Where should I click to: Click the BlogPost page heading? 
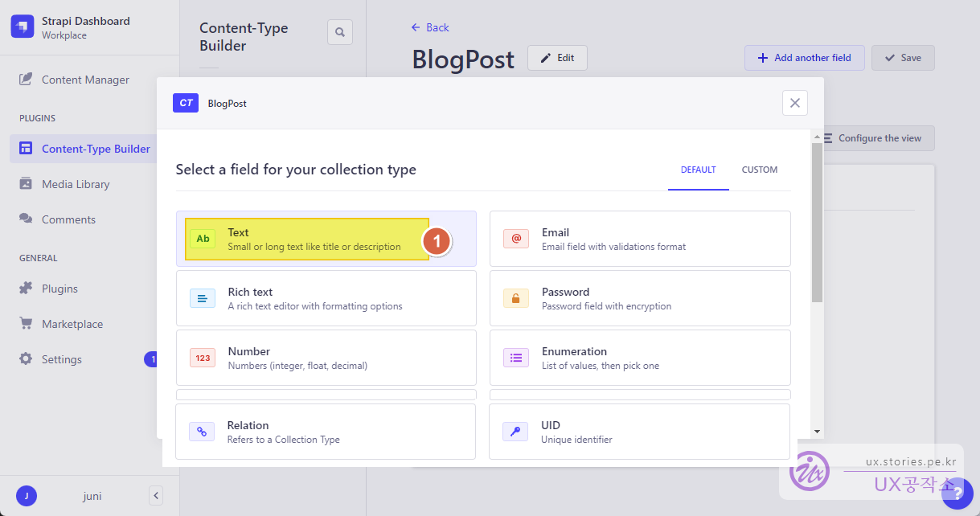coord(463,59)
